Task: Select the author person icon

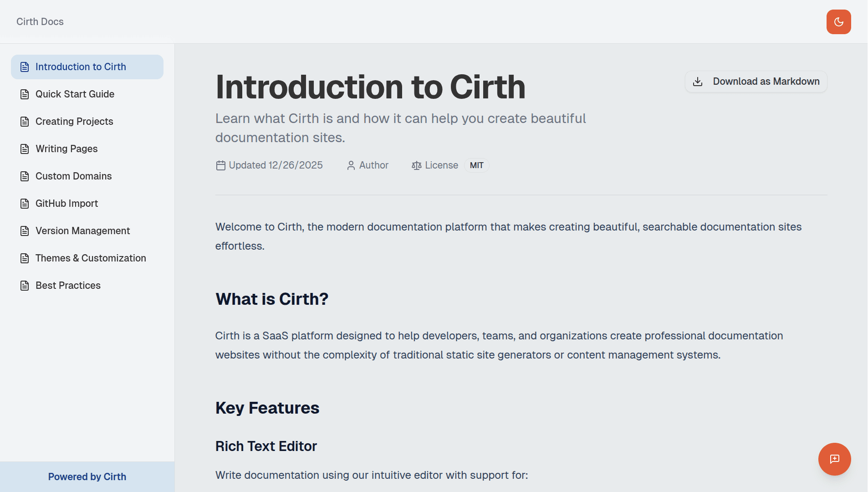Action: click(x=350, y=165)
